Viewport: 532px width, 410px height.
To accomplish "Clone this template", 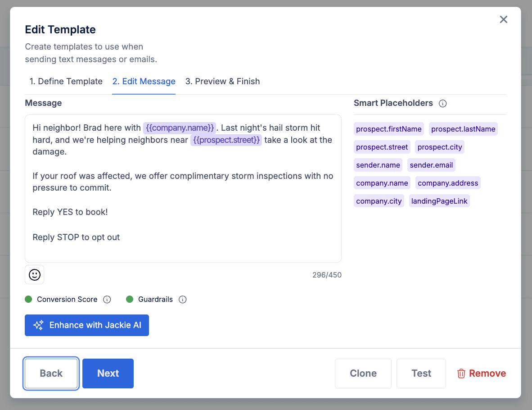I will (x=363, y=374).
